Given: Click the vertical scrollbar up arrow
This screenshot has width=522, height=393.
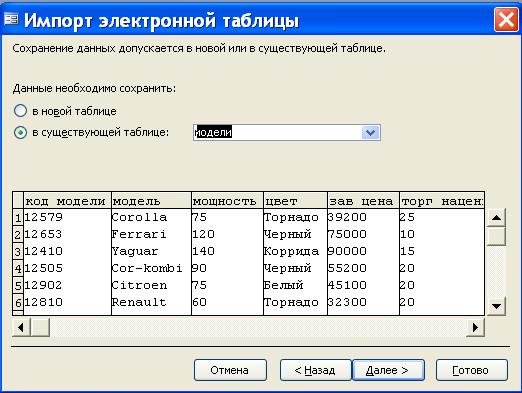Looking at the screenshot, I should (x=496, y=218).
